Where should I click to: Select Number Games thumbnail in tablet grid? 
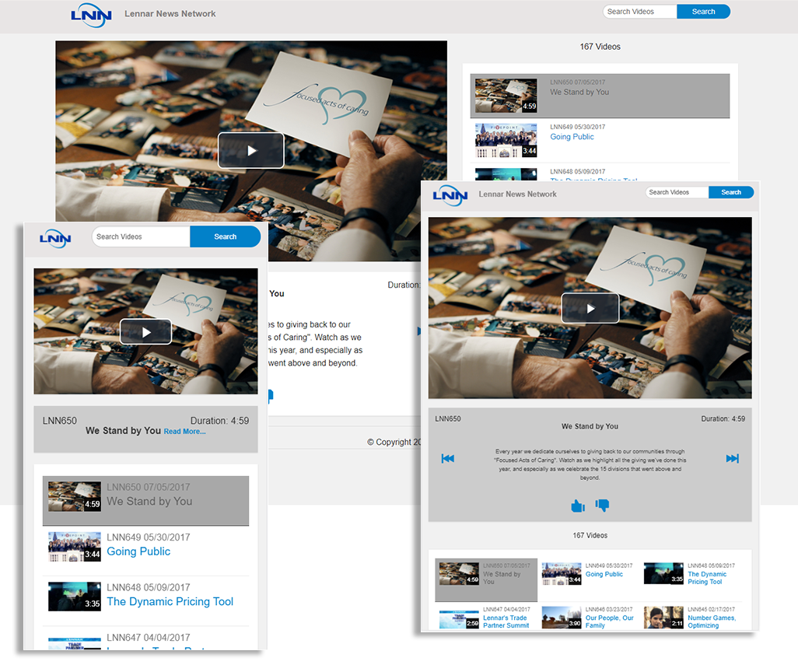[x=663, y=618]
